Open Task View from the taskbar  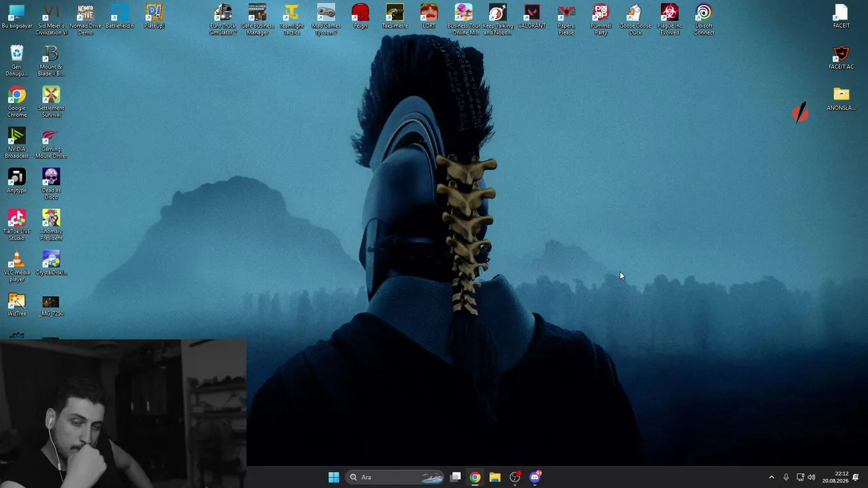tap(456, 477)
